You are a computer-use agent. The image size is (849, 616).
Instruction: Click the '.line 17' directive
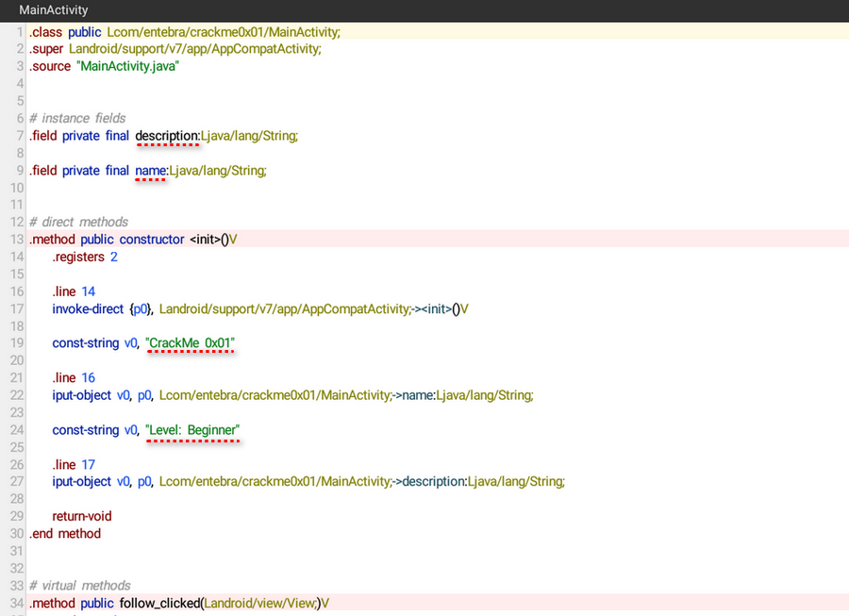[x=75, y=465]
